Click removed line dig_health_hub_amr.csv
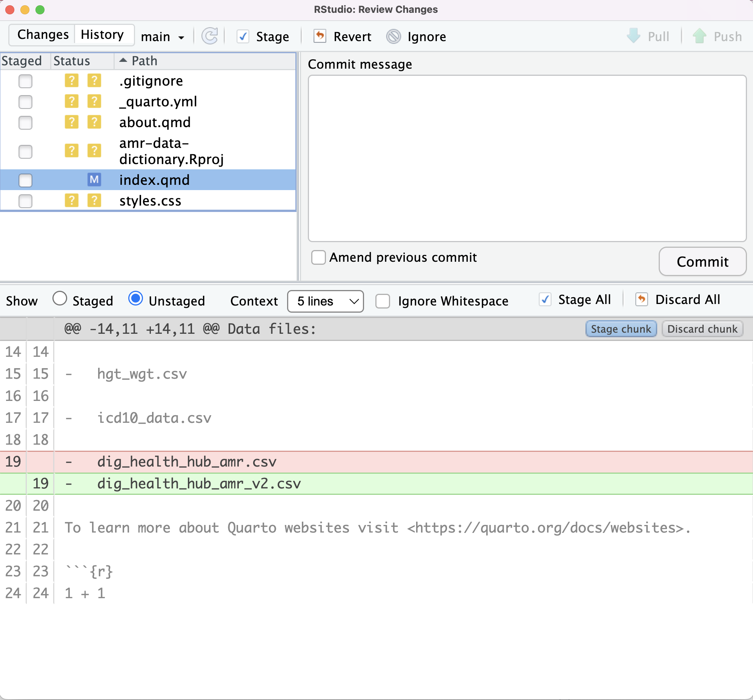This screenshot has height=700, width=753. point(376,462)
